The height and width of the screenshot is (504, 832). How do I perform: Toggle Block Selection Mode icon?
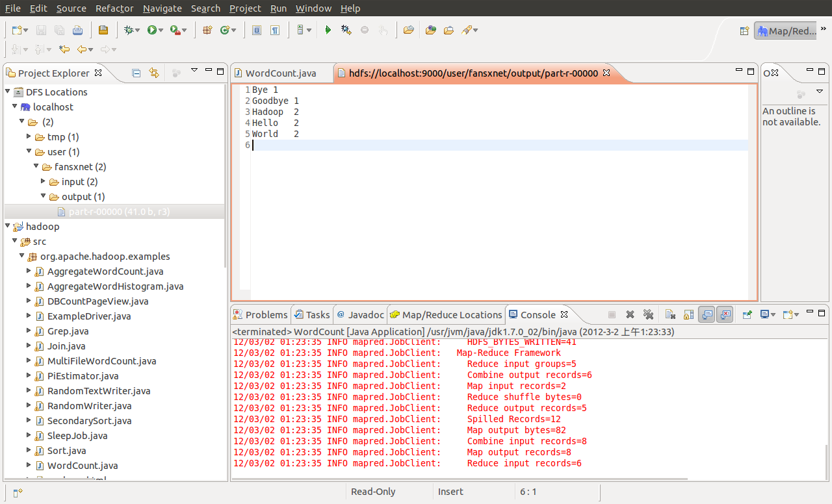click(x=257, y=30)
